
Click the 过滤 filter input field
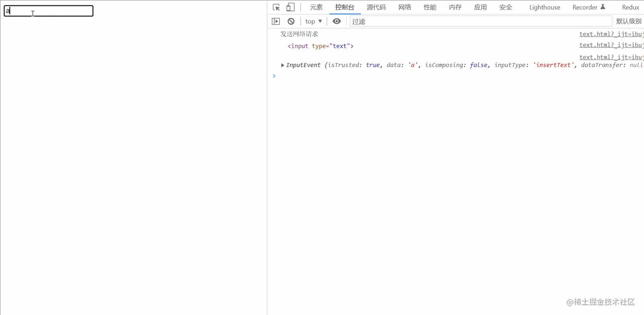coord(481,21)
